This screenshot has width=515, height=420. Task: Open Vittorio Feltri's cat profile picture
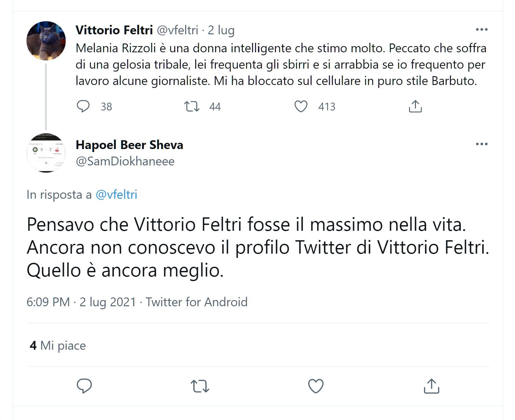coord(46,41)
